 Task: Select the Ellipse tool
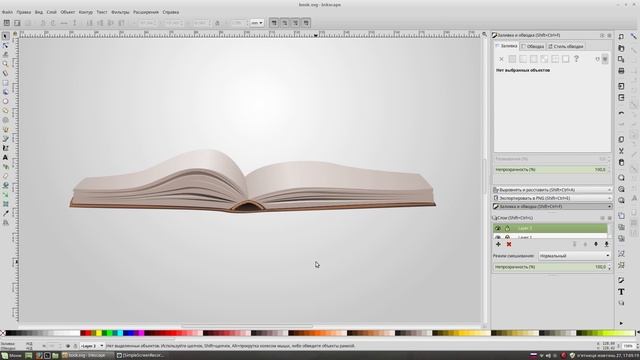(5, 101)
